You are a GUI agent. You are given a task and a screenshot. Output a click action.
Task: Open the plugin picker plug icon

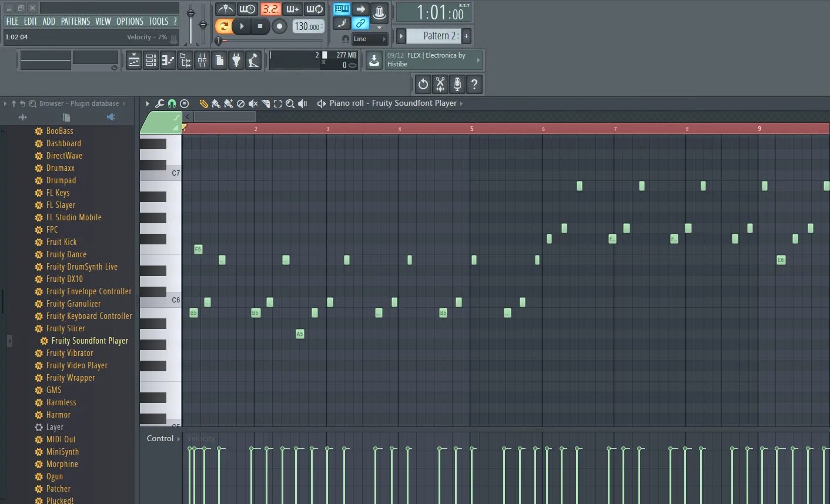(236, 61)
